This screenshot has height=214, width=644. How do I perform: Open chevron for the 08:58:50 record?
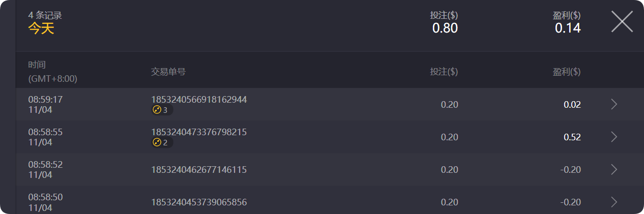point(614,202)
